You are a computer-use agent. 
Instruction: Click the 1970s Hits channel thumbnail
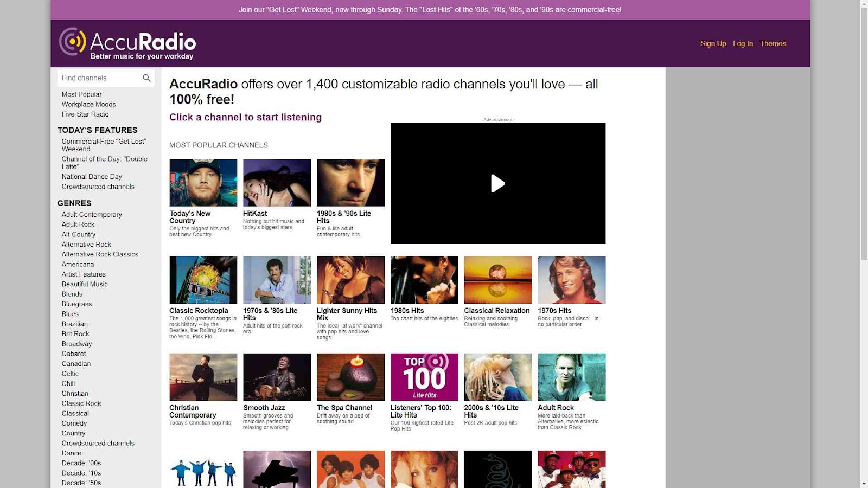pos(572,280)
